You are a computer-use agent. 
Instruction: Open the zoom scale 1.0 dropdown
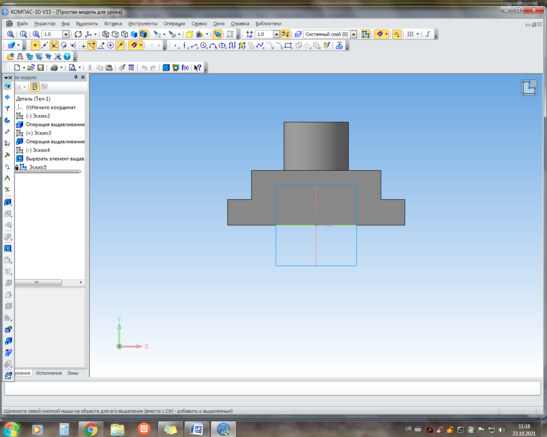66,34
